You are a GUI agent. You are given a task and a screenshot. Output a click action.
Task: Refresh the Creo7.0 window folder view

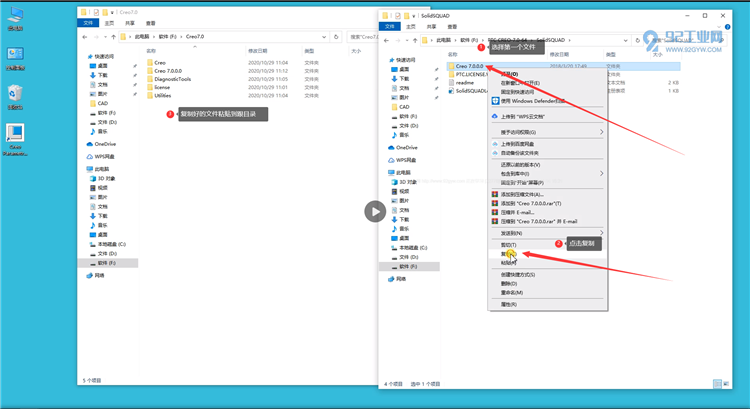tap(336, 37)
